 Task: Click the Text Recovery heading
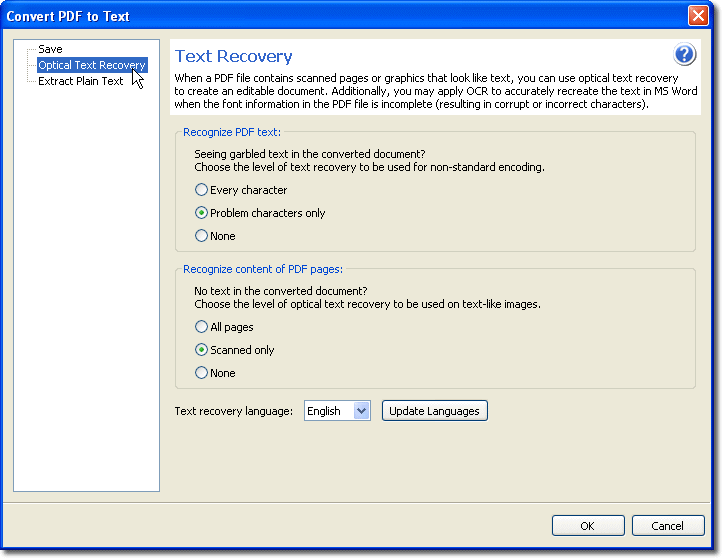234,57
